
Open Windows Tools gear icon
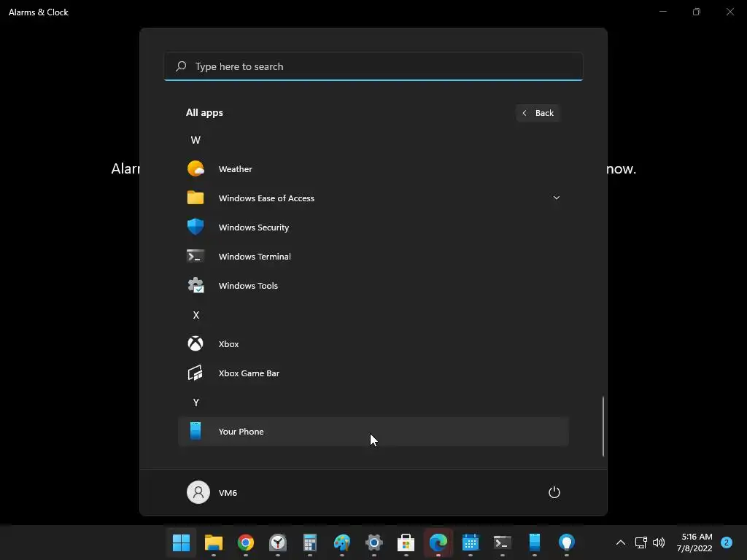tap(196, 286)
